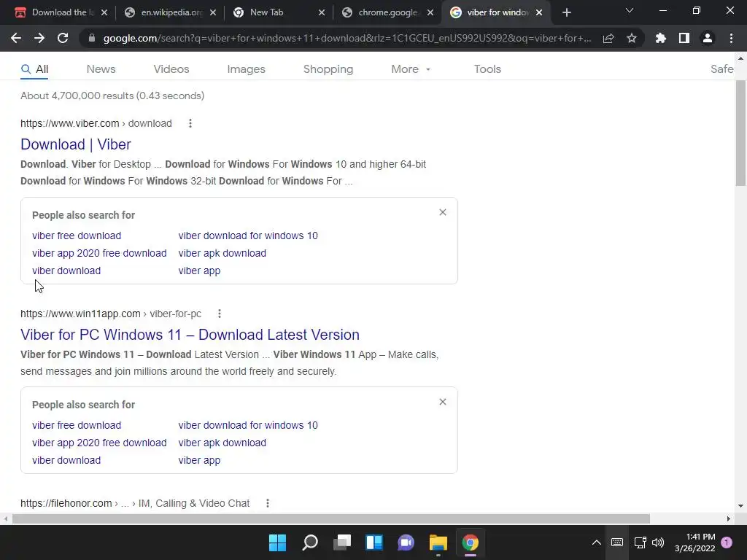Click the scroll right arrow of horizontal scrollbar
The height and width of the screenshot is (560, 747).
point(729,518)
